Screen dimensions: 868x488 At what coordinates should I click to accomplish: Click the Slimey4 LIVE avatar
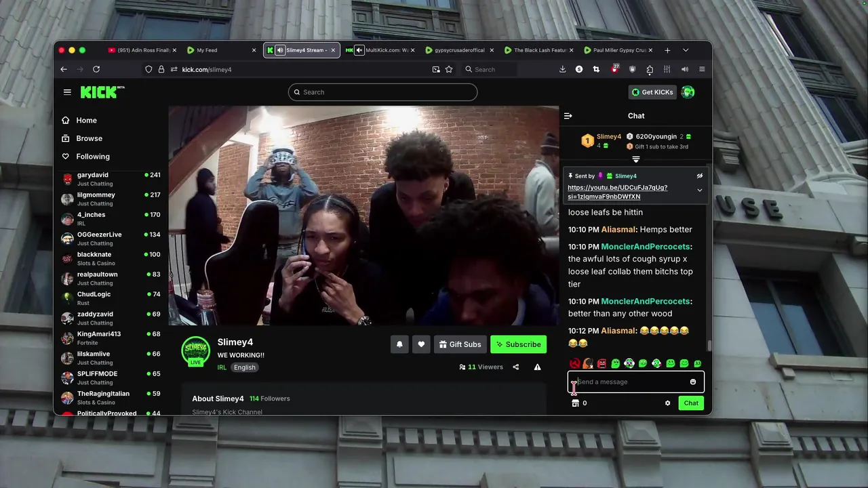pos(195,351)
